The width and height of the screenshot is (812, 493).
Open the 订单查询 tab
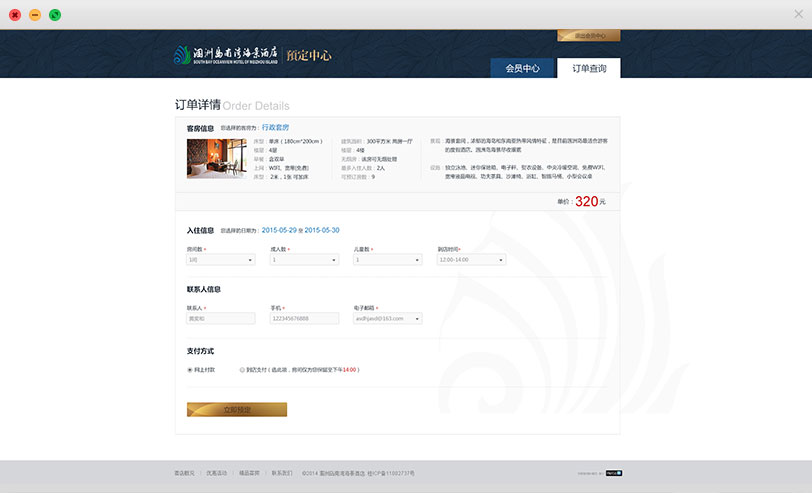point(589,68)
